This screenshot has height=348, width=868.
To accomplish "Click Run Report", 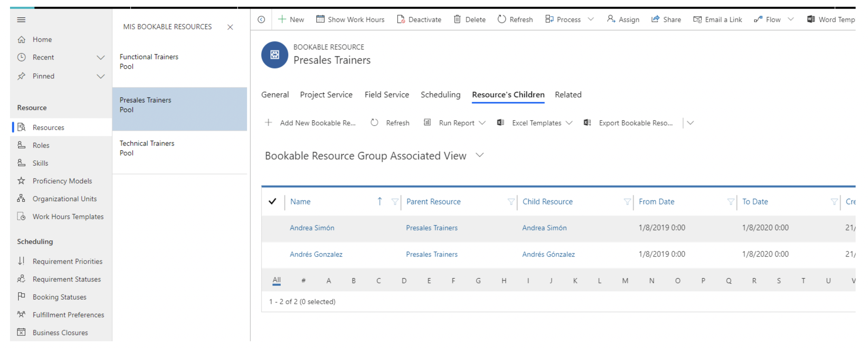I will tap(449, 123).
